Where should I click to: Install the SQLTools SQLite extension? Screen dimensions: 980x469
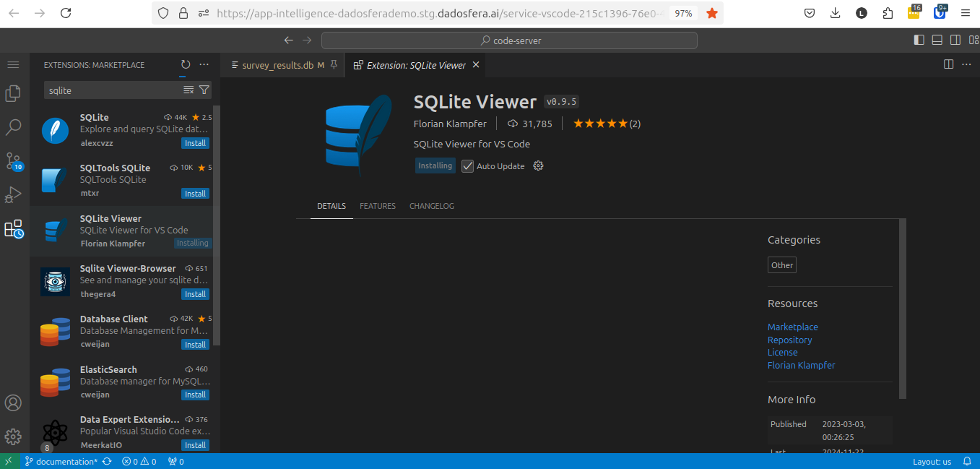(195, 194)
